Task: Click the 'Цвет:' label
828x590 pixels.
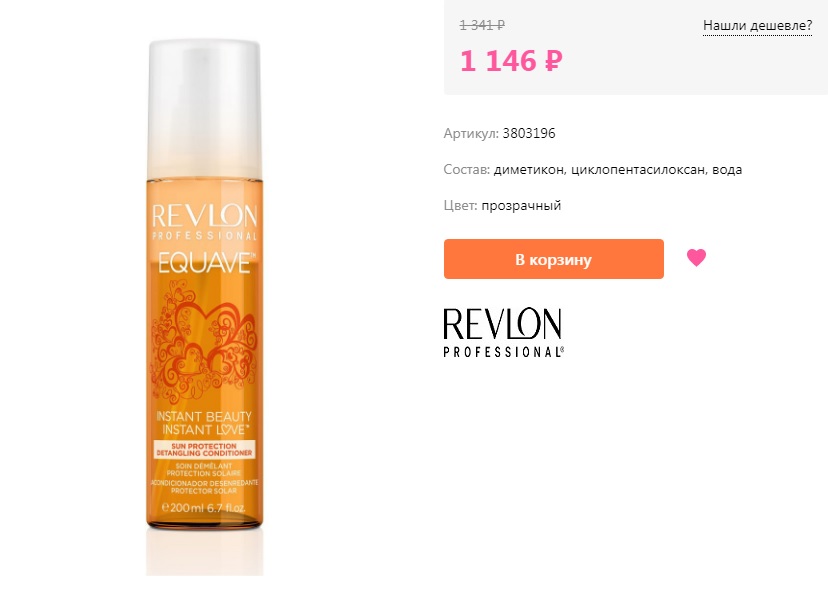Action: 460,205
